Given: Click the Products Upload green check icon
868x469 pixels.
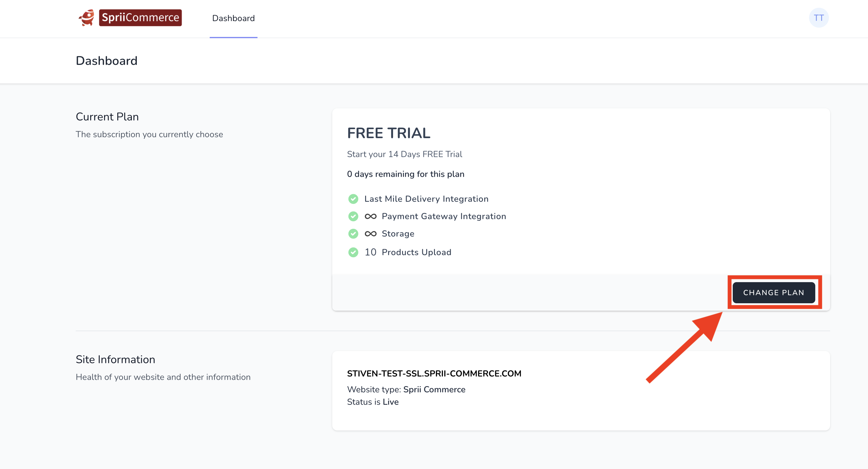Looking at the screenshot, I should click(x=353, y=252).
